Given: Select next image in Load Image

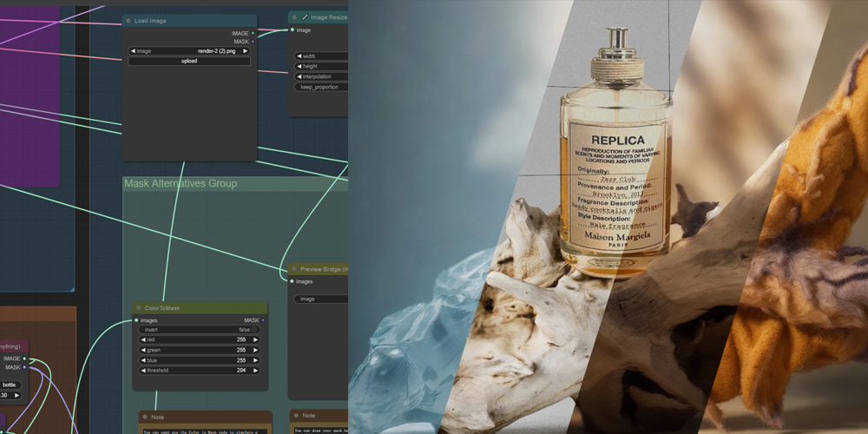Looking at the screenshot, I should (x=246, y=51).
